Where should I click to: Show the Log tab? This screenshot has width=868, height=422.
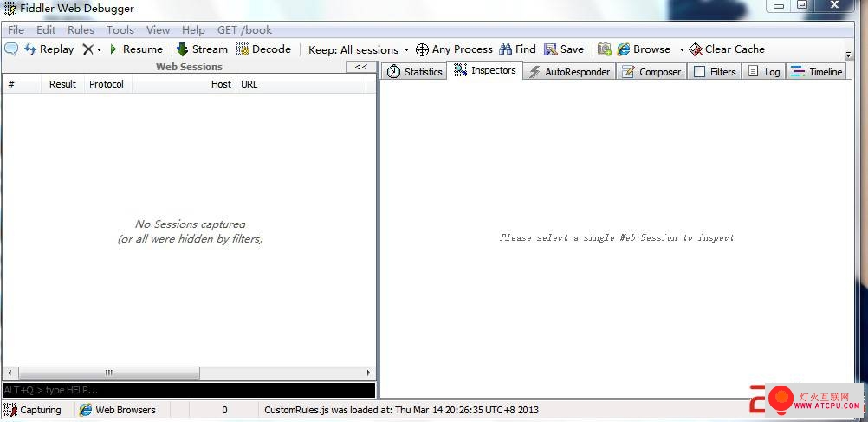764,71
